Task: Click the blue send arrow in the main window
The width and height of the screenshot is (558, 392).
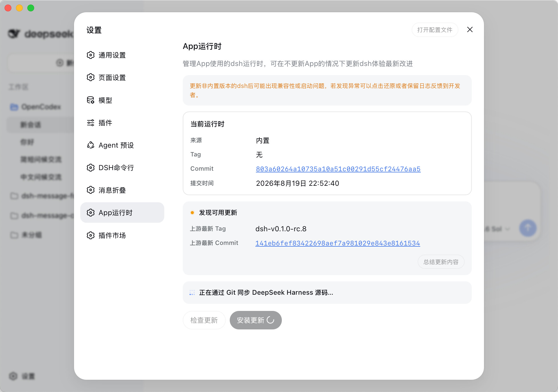Action: (x=528, y=228)
